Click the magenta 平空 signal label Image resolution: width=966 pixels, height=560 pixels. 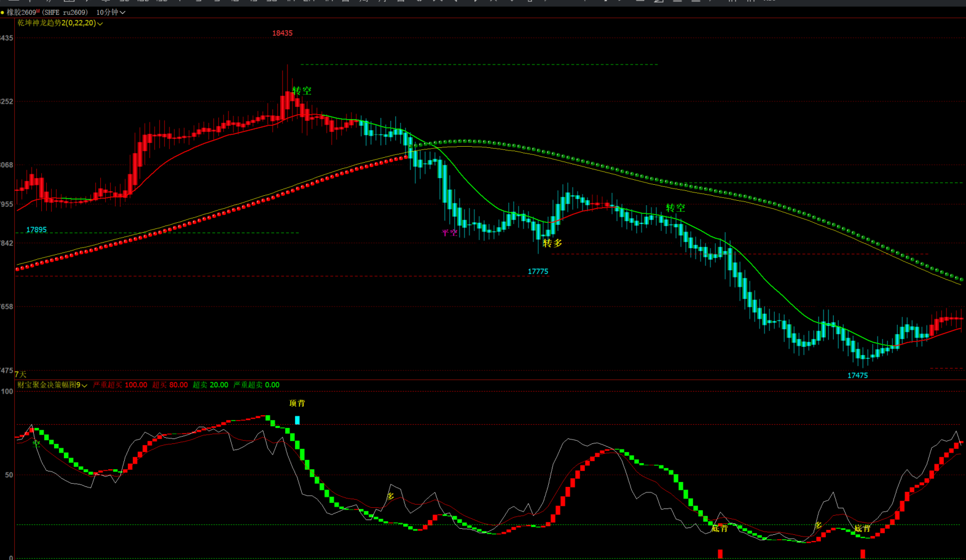(450, 233)
